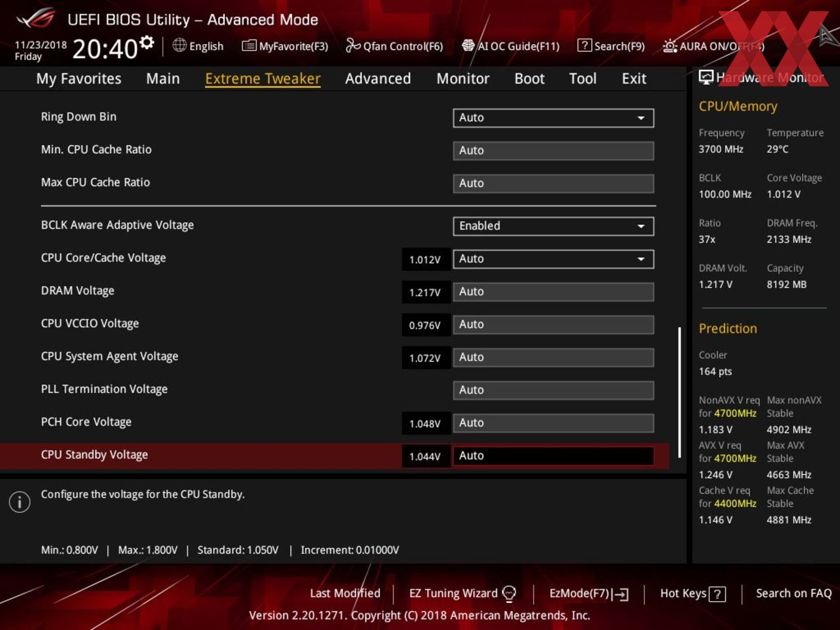Open Monitor tab

tap(463, 78)
